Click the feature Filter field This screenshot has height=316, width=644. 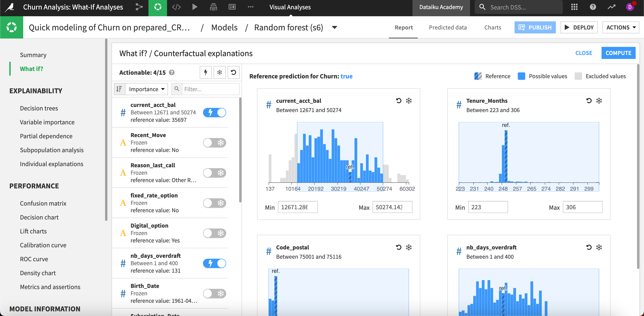click(x=210, y=89)
